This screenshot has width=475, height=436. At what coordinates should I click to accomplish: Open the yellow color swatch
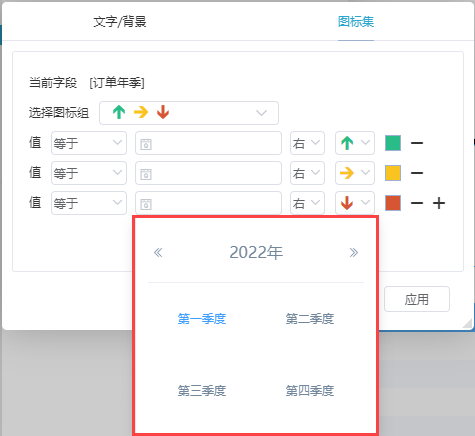(x=393, y=173)
